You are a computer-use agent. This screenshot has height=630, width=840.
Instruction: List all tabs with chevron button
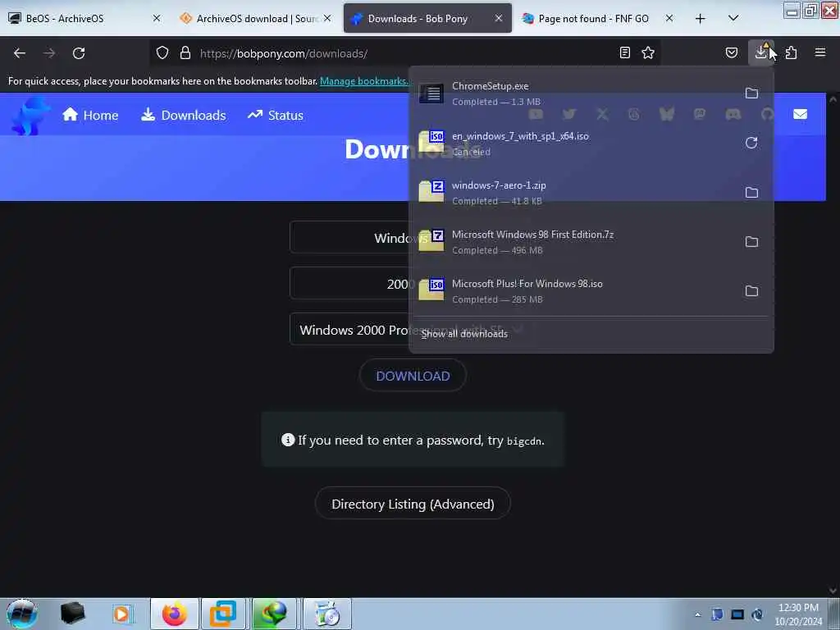coord(733,18)
